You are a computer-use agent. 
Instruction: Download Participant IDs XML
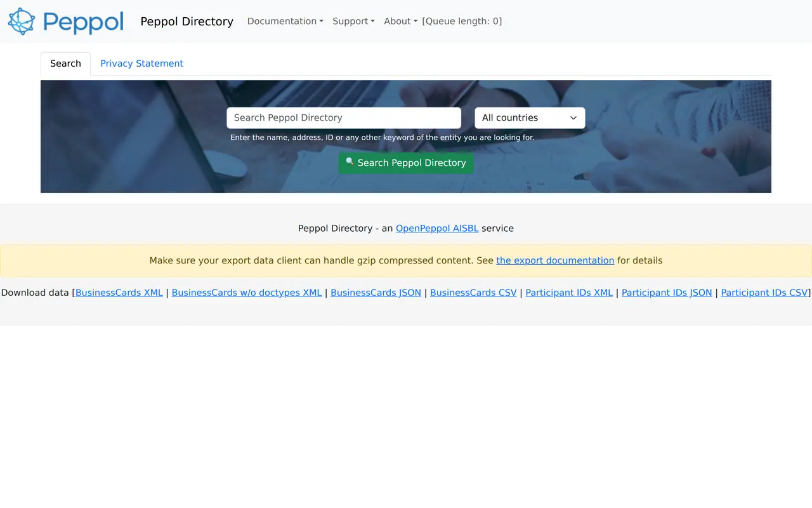click(569, 293)
